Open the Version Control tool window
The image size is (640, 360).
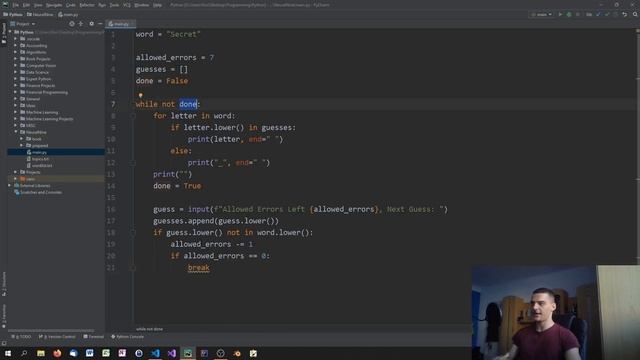pos(57,337)
